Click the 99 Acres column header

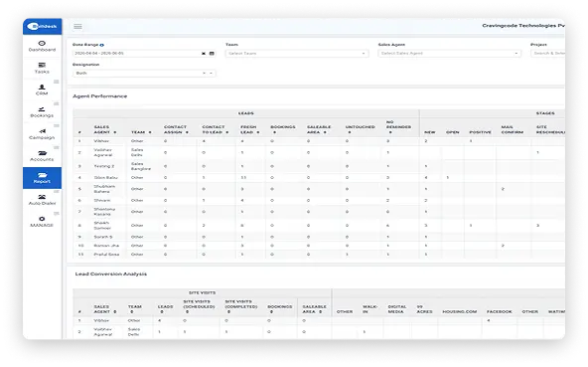(424, 309)
